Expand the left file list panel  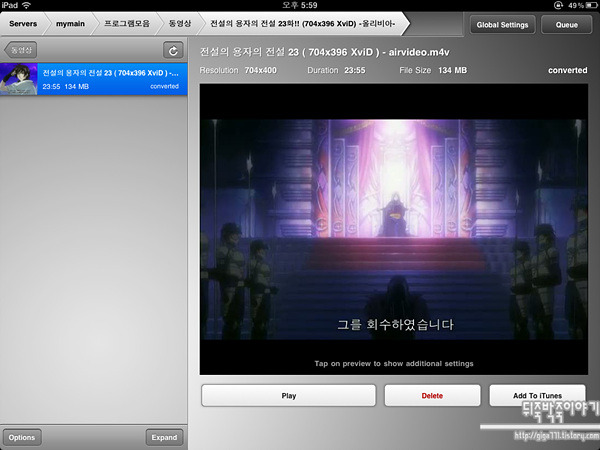[164, 437]
